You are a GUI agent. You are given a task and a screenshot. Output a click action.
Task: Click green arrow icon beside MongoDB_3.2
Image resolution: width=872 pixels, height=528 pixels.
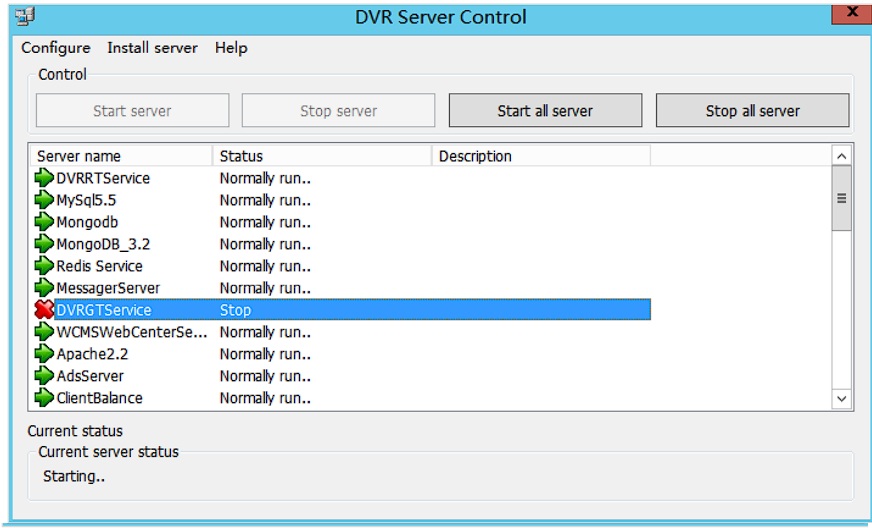pyautogui.click(x=44, y=244)
